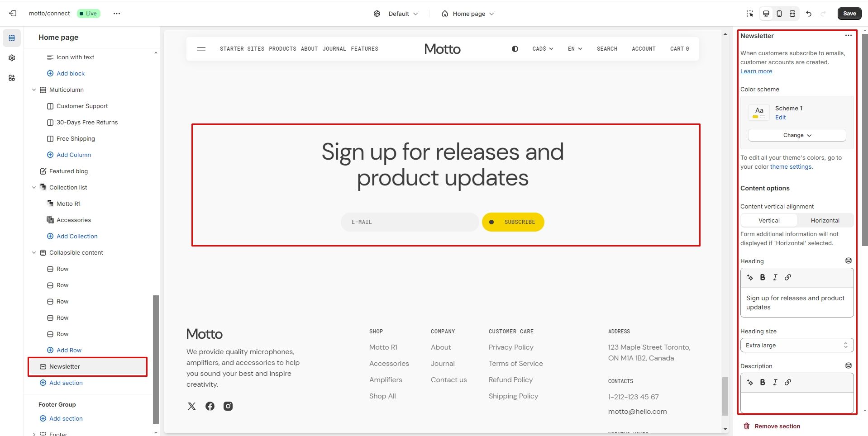
Task: Open the theme settings gear icon
Action: coord(12,58)
